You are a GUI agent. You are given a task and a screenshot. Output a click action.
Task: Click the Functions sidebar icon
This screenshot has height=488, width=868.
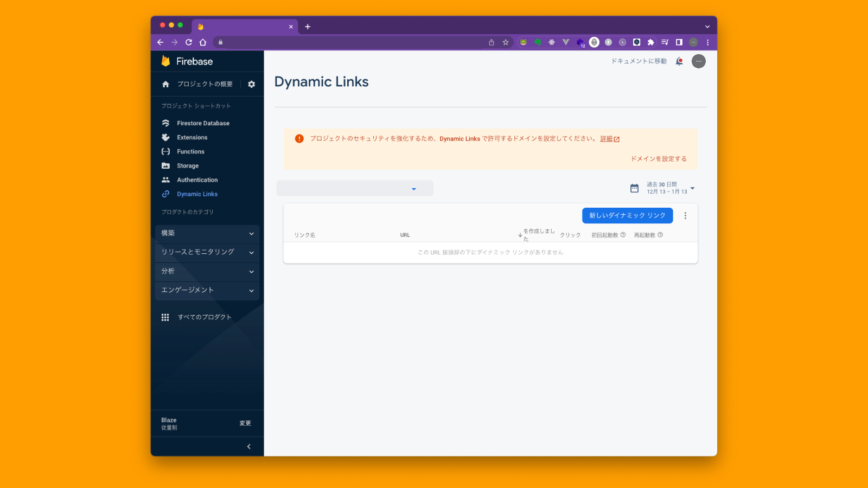click(165, 151)
